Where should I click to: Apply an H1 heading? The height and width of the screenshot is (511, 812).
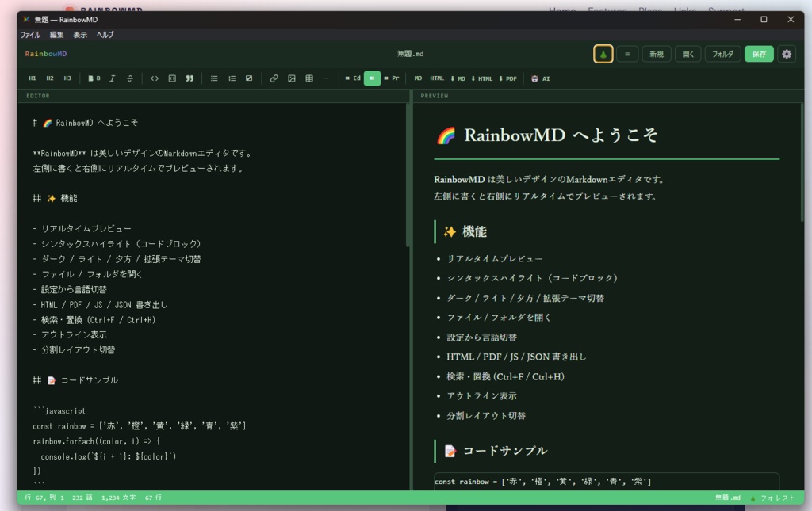(32, 78)
